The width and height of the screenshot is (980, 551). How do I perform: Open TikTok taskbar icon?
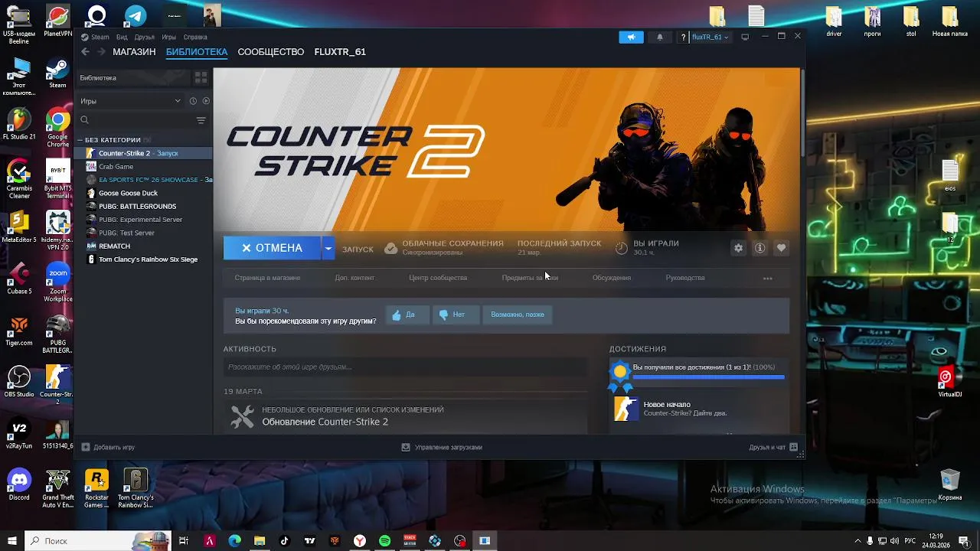click(x=284, y=541)
